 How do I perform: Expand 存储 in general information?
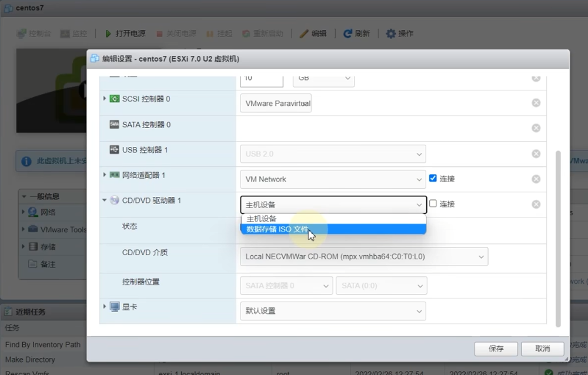point(24,246)
